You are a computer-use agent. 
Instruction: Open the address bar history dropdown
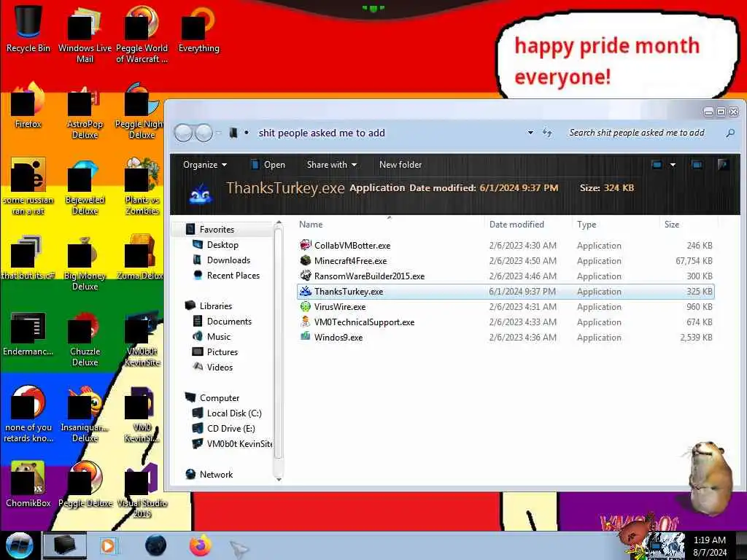pos(530,133)
